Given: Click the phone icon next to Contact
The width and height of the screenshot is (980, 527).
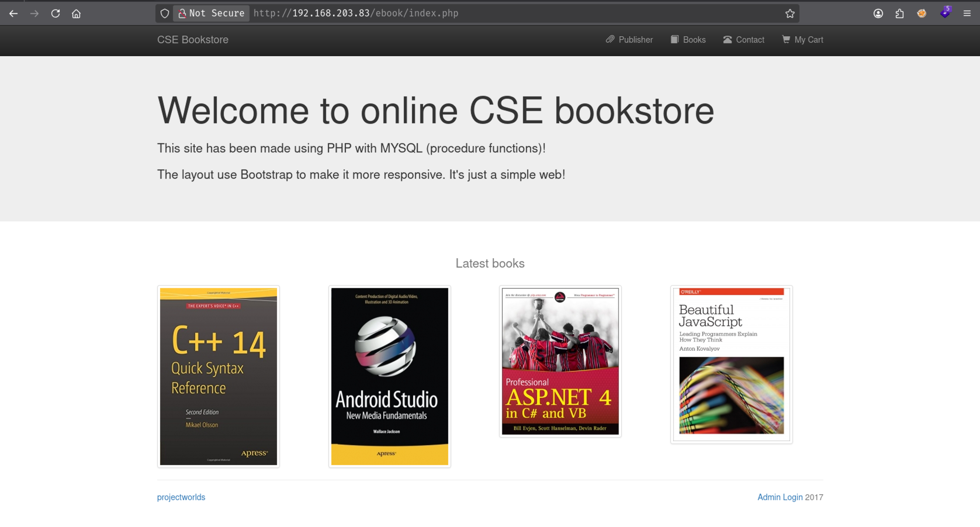Looking at the screenshot, I should (727, 39).
